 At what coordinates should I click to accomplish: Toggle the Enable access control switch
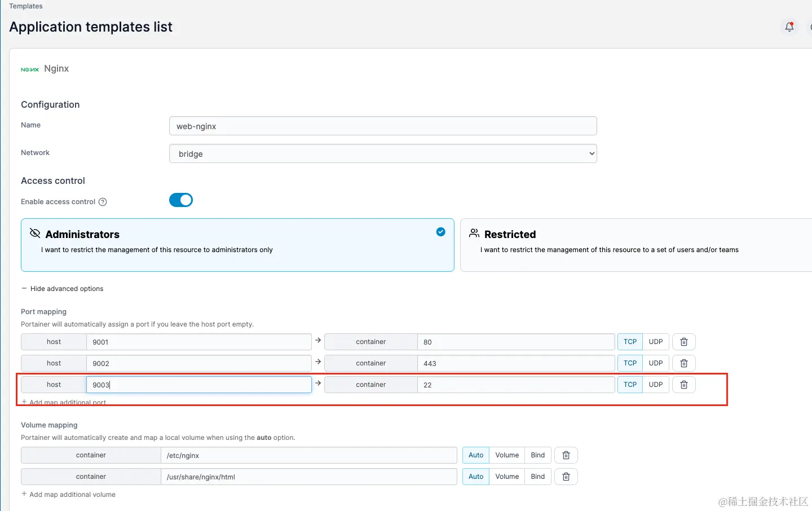(x=181, y=200)
